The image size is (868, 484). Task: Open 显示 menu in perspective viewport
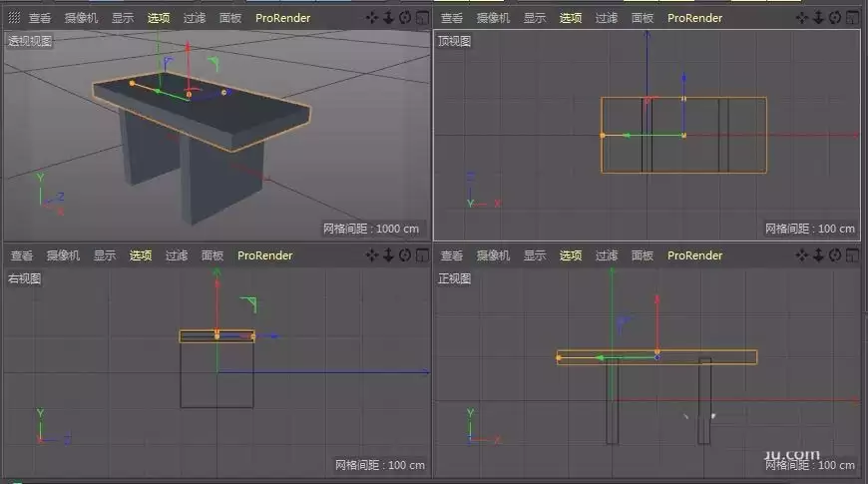pos(123,18)
